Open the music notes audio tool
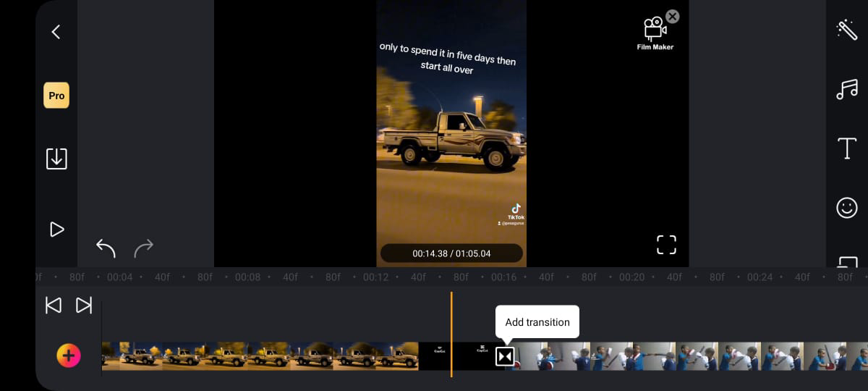 846,89
